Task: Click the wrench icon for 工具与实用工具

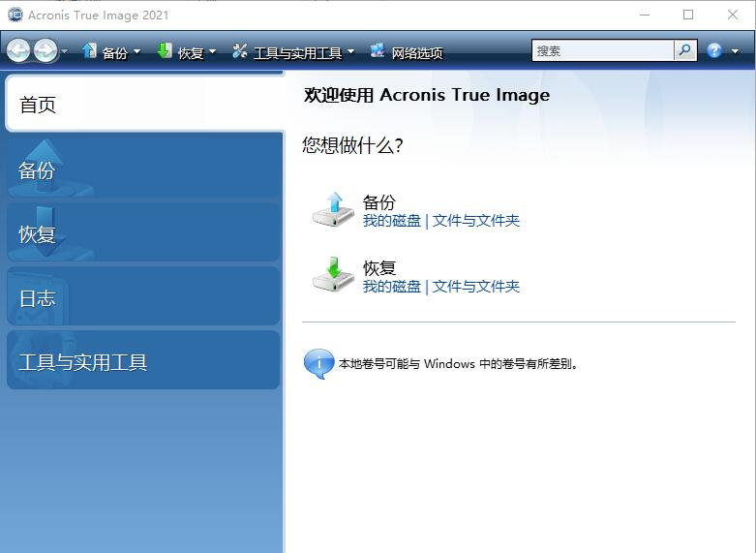Action: pos(240,50)
